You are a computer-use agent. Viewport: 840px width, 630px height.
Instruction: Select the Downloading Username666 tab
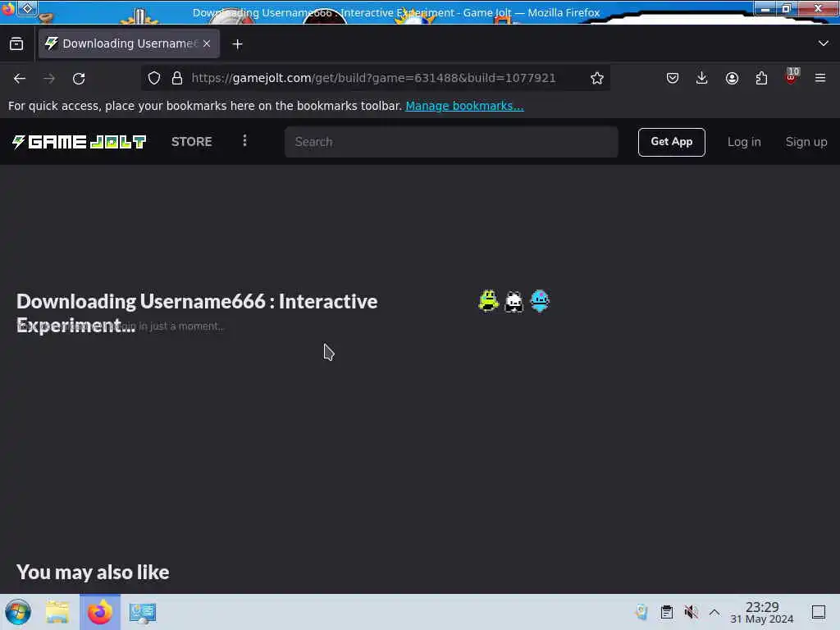tap(129, 43)
